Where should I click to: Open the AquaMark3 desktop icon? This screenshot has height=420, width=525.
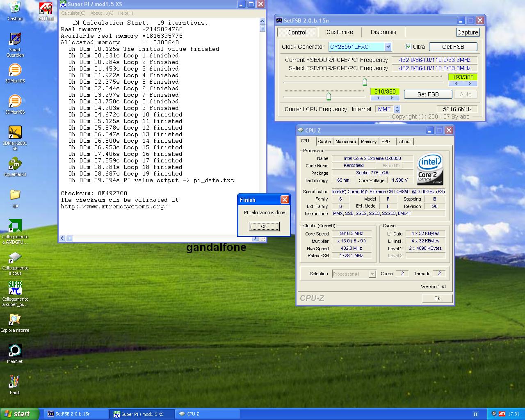[15, 163]
